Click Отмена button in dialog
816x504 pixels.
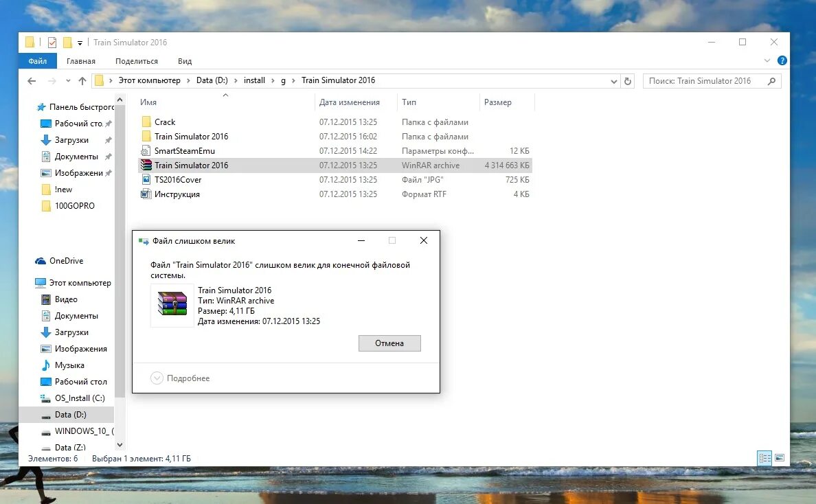pos(389,343)
